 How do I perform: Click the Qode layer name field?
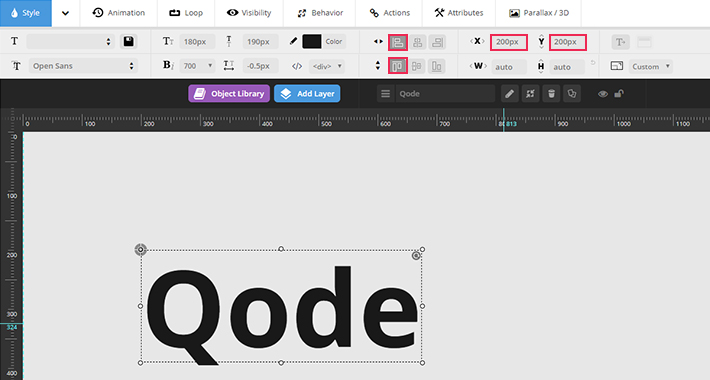[x=445, y=94]
